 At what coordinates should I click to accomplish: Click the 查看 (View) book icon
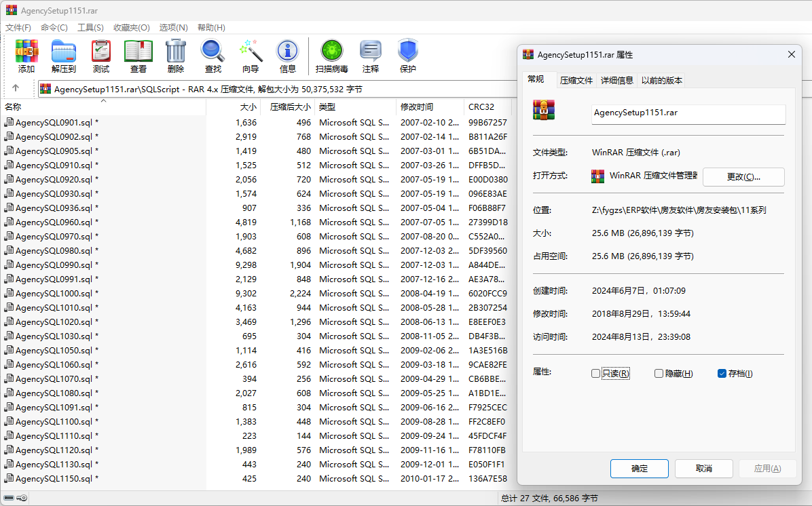click(139, 52)
